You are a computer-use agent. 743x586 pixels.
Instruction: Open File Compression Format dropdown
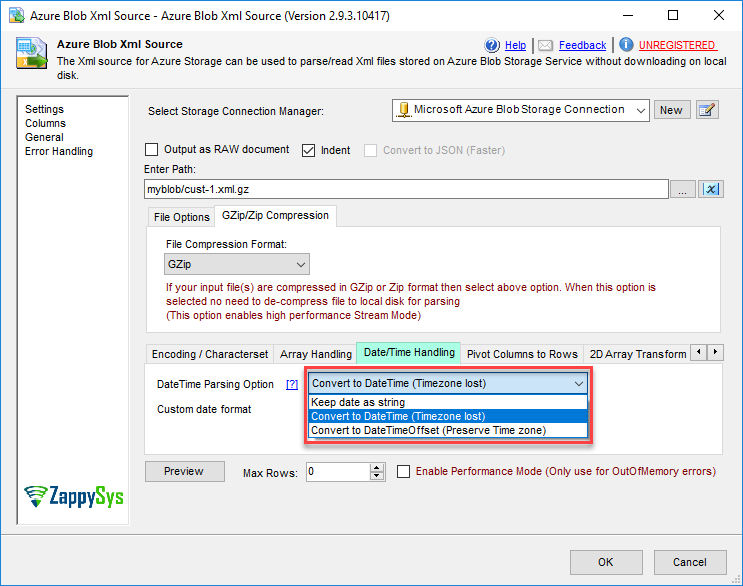tap(236, 264)
